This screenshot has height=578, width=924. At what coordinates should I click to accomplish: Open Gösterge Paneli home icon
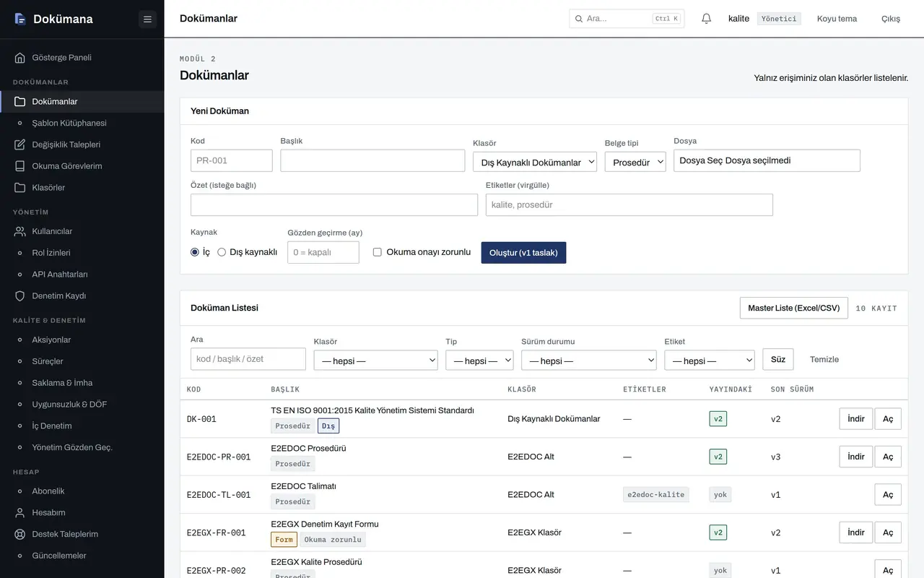(20, 58)
